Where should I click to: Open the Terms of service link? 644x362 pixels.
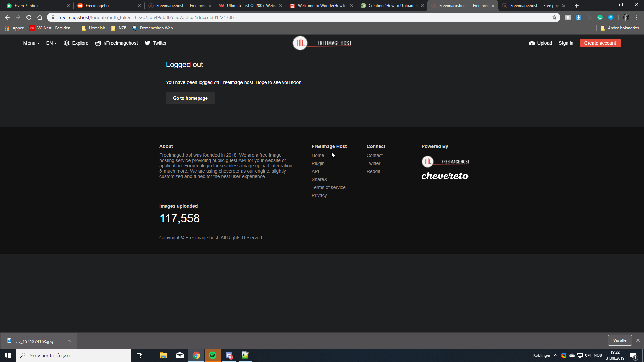tap(328, 187)
